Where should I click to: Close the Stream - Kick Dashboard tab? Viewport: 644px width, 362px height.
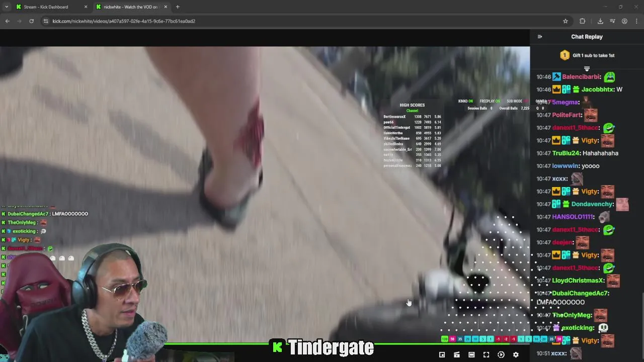[x=86, y=7]
